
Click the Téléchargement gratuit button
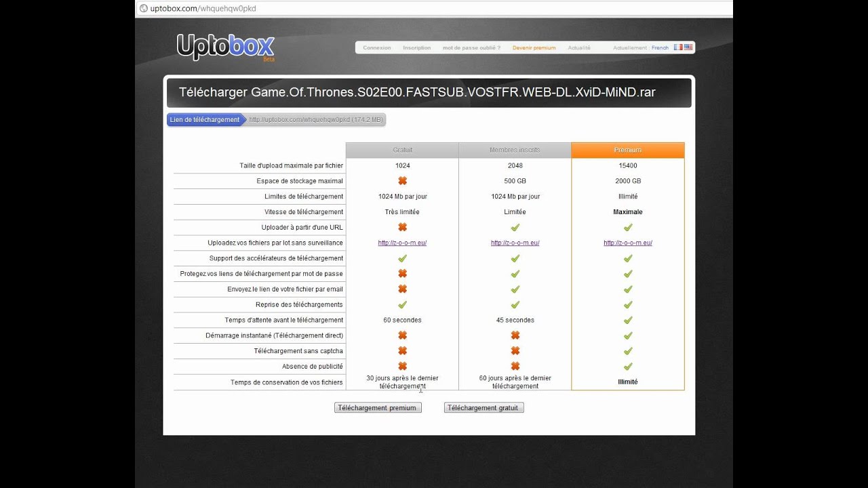click(x=484, y=407)
